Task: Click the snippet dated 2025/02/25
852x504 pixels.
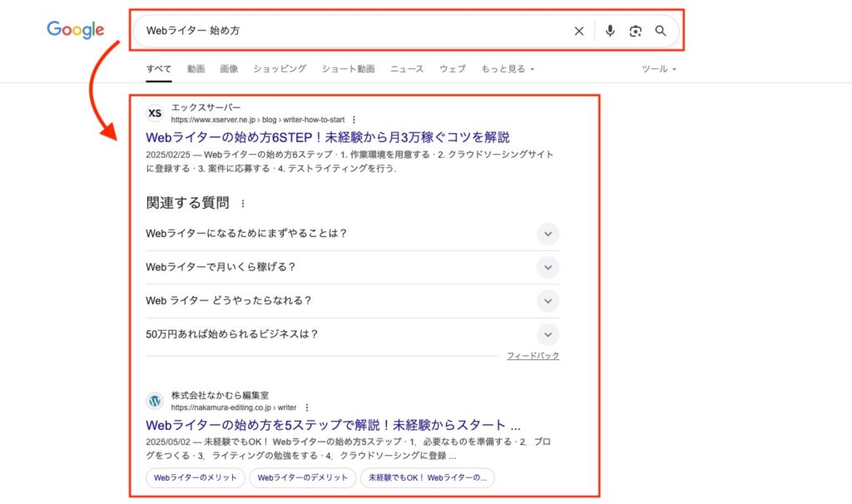Action: 349,161
